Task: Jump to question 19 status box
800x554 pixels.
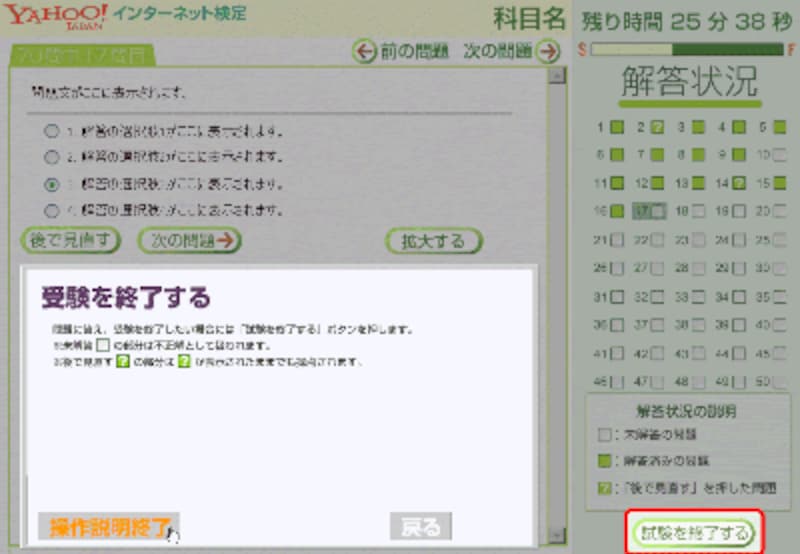Action: tap(739, 211)
